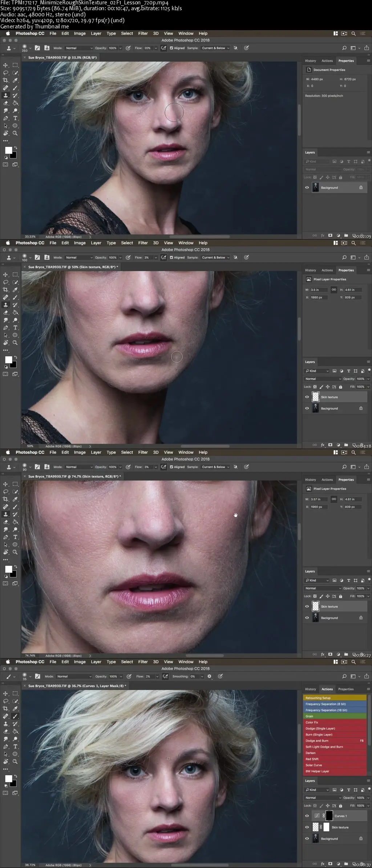This screenshot has height=868, width=372.
Task: Run the Solar Curve action
Action: (x=335, y=765)
